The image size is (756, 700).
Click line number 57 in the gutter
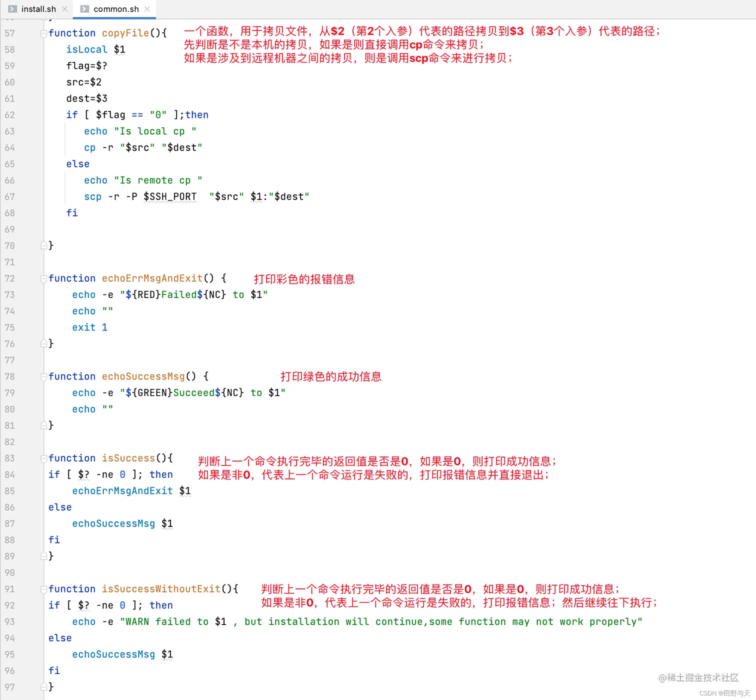click(9, 33)
